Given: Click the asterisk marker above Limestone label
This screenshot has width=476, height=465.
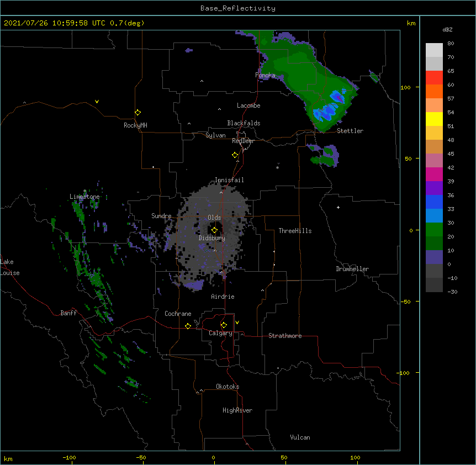Looking at the screenshot, I should 84,191.
